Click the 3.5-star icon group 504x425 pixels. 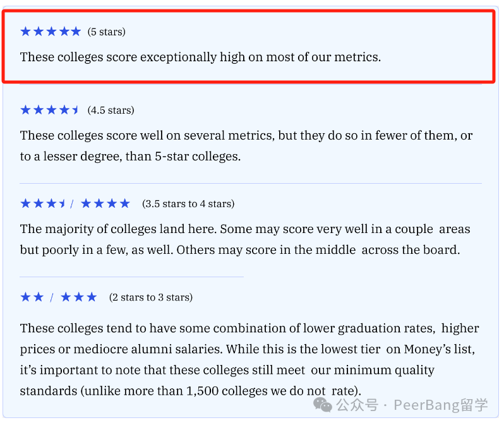pos(43,203)
